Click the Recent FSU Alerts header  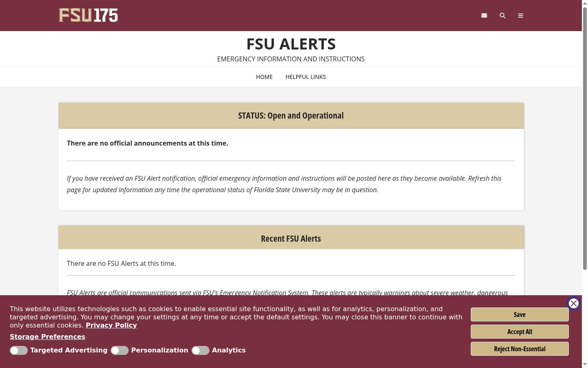(291, 239)
